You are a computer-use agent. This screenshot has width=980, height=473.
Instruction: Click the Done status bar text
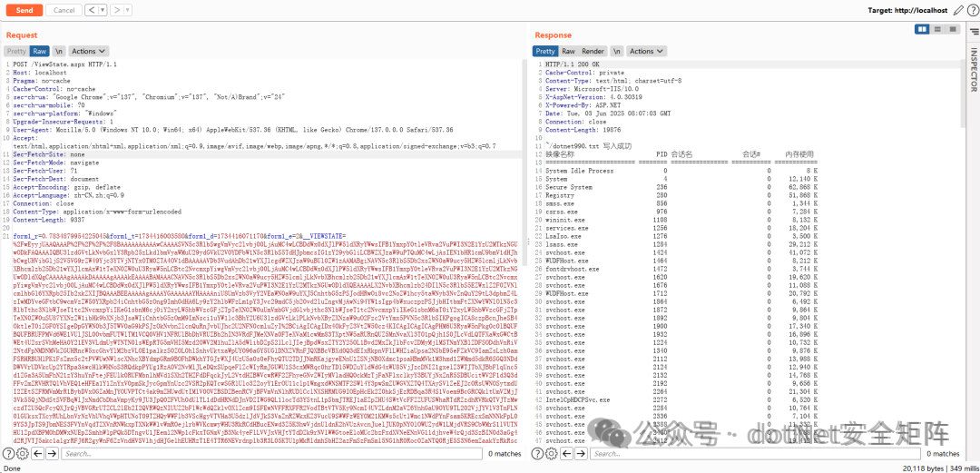(12, 468)
